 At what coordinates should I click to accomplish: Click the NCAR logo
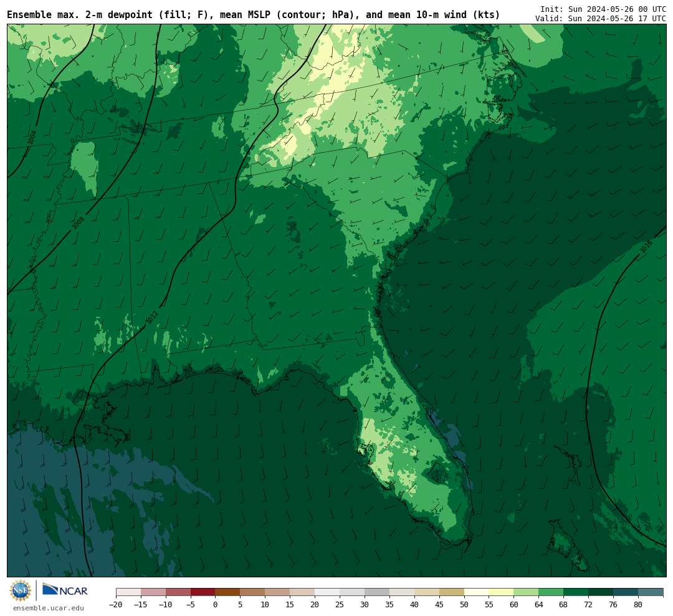click(65, 590)
